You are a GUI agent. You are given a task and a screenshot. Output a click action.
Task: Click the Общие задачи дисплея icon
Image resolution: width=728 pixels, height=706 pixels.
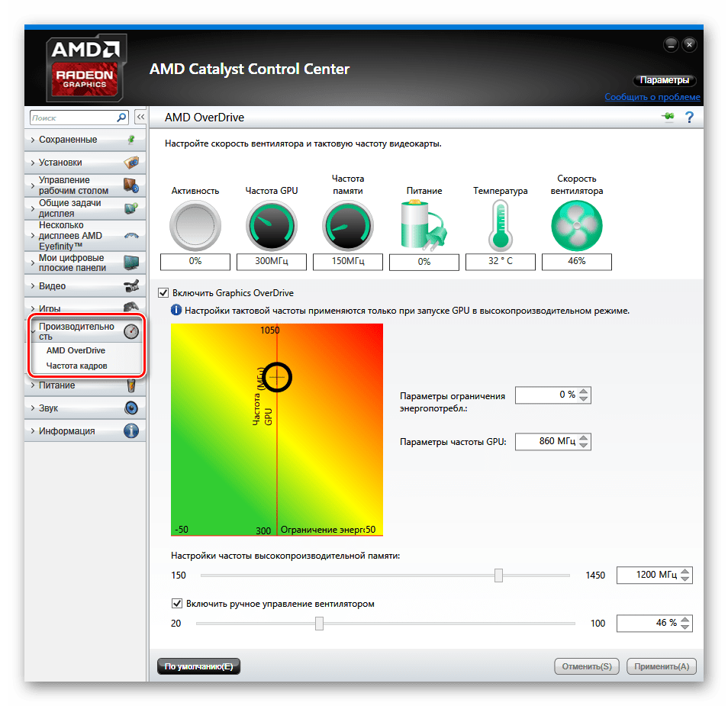[x=131, y=208]
